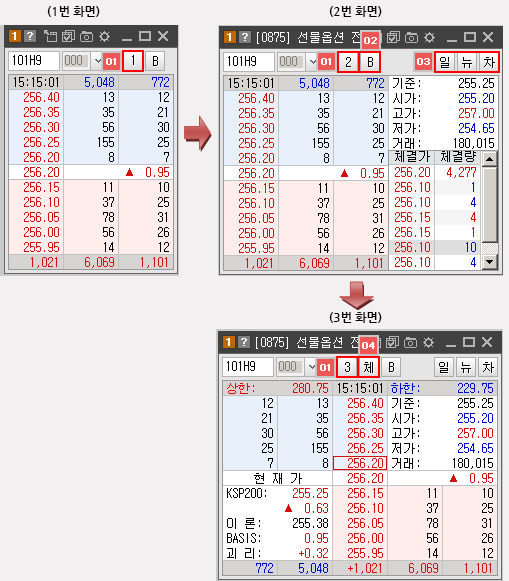This screenshot has width=509, height=581.
Task: Click the orange number 1 icon in third window
Action: pyautogui.click(x=229, y=342)
